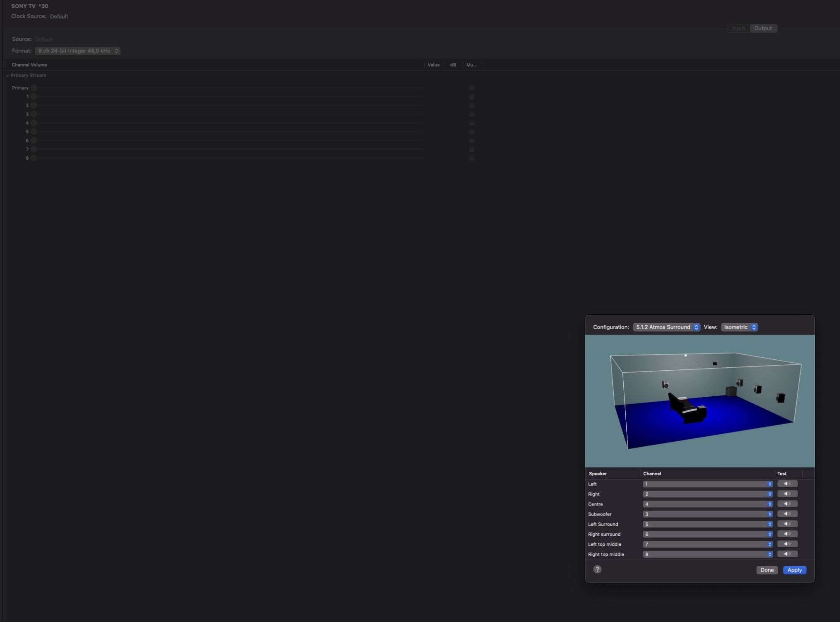Play test tone for Left speaker
The width and height of the screenshot is (840, 622).
point(787,484)
